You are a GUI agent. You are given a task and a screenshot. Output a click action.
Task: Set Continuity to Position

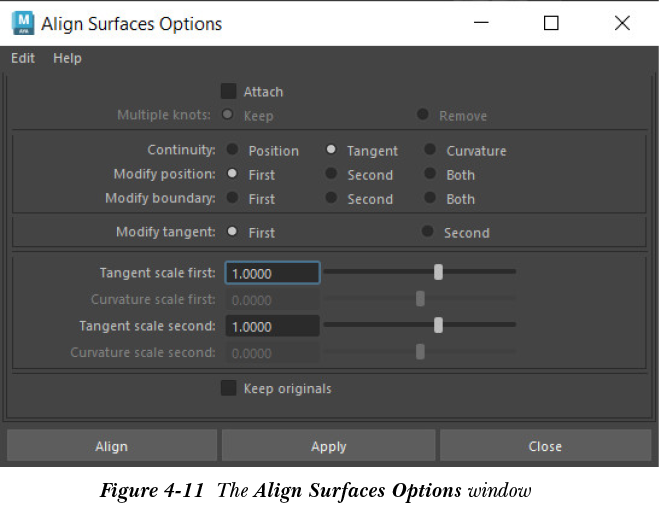tap(233, 150)
